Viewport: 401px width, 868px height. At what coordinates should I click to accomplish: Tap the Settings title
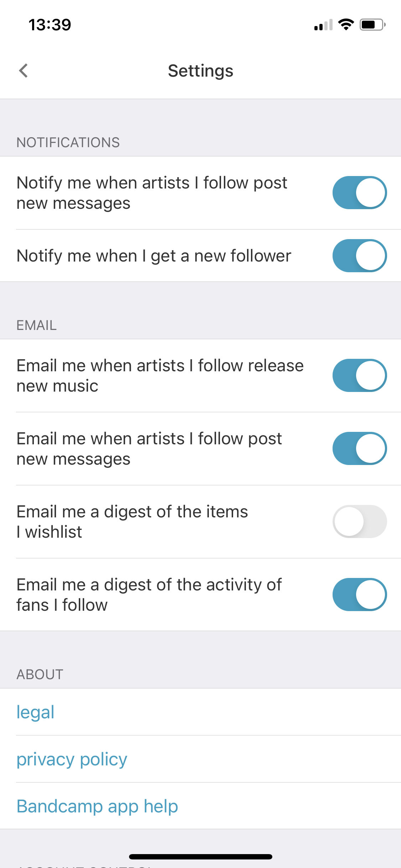200,71
